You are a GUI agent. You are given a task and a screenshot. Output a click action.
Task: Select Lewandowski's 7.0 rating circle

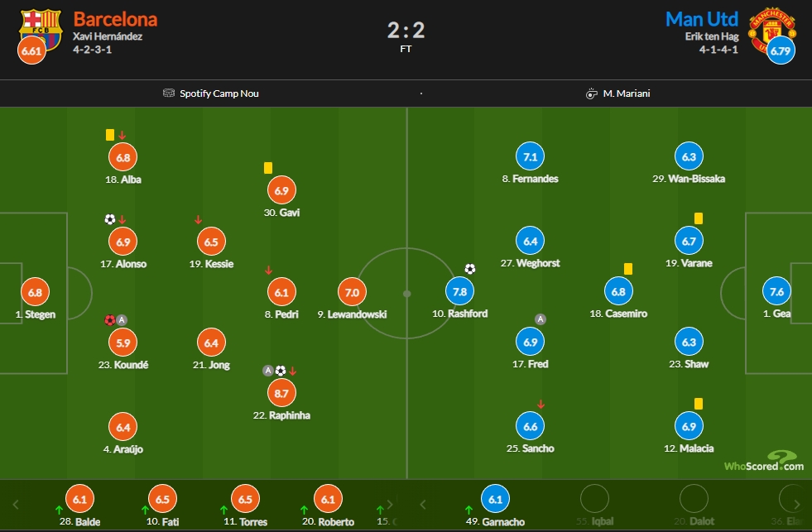(352, 292)
